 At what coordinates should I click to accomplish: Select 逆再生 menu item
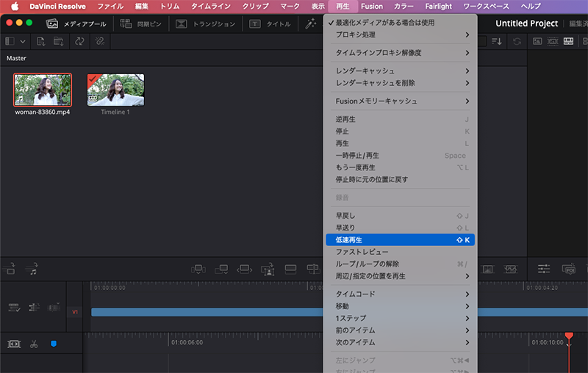[400, 119]
